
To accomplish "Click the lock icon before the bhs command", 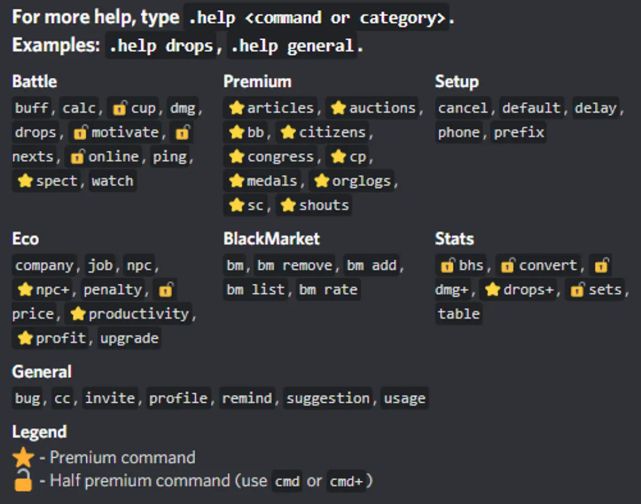I will tap(448, 266).
